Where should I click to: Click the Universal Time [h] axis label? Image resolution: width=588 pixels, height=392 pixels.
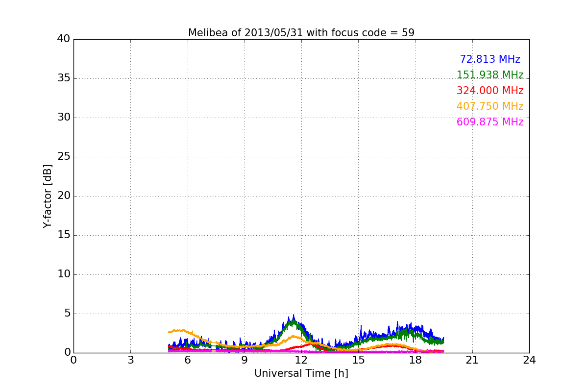click(301, 373)
